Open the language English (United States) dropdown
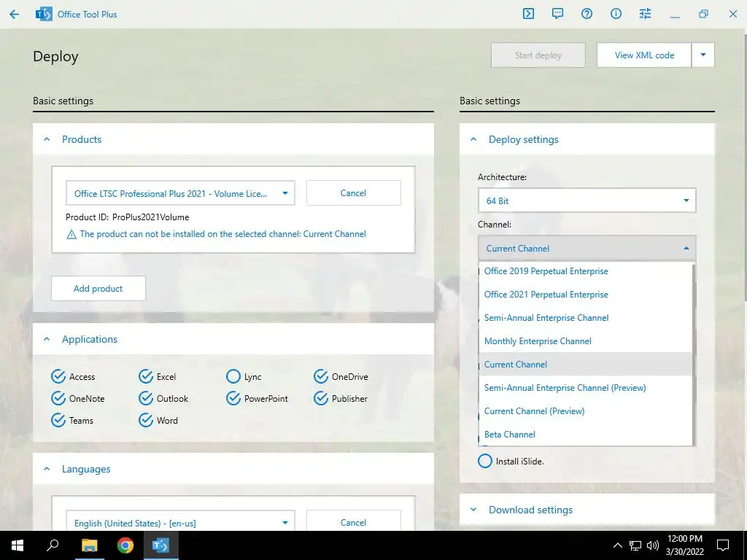Viewport: 747px width, 560px height. 180,522
